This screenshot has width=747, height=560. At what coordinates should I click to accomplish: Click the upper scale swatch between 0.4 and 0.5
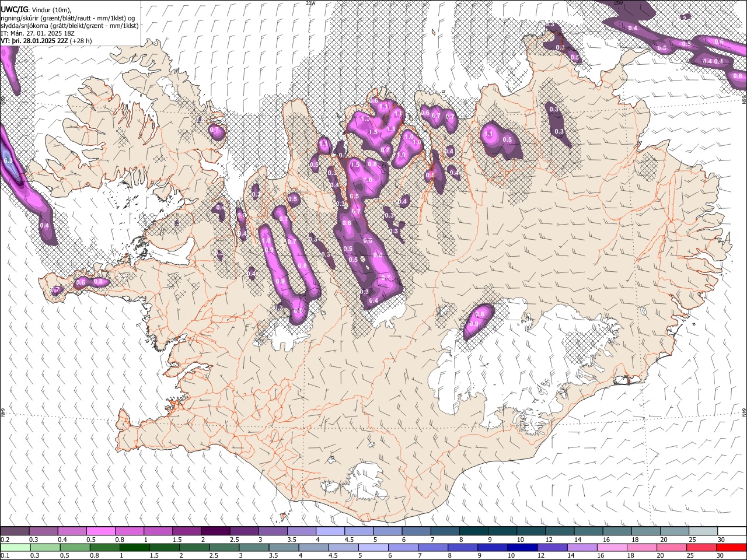click(x=72, y=531)
